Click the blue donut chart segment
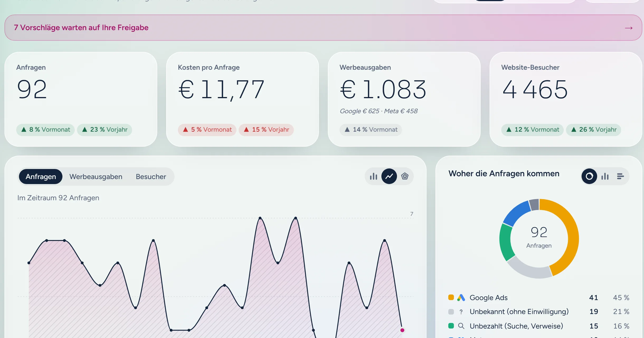 (x=516, y=213)
